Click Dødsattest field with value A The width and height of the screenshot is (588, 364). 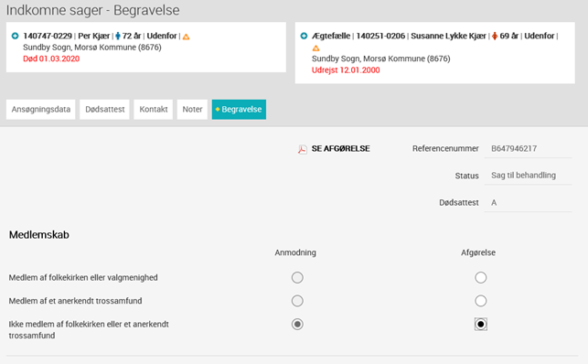tap(528, 203)
